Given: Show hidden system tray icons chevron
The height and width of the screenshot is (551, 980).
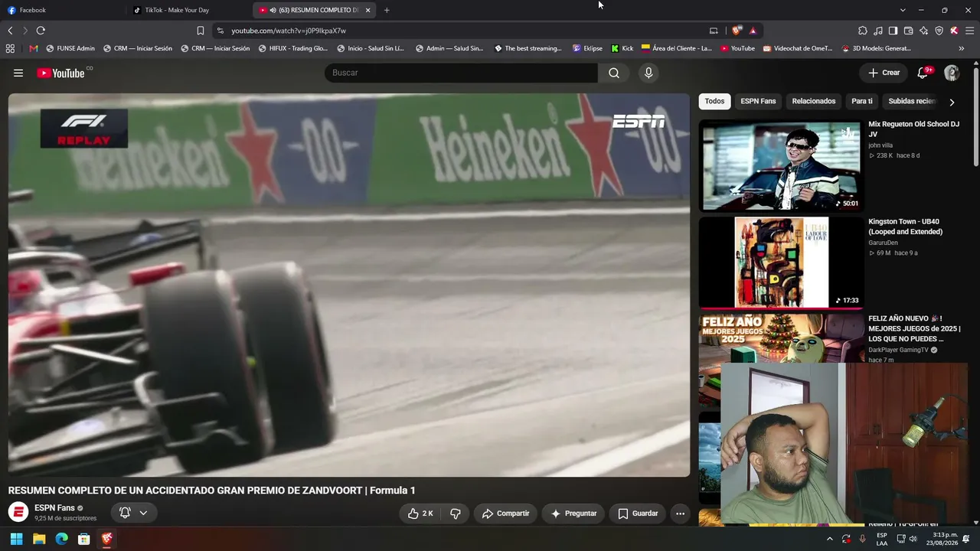Looking at the screenshot, I should click(829, 539).
